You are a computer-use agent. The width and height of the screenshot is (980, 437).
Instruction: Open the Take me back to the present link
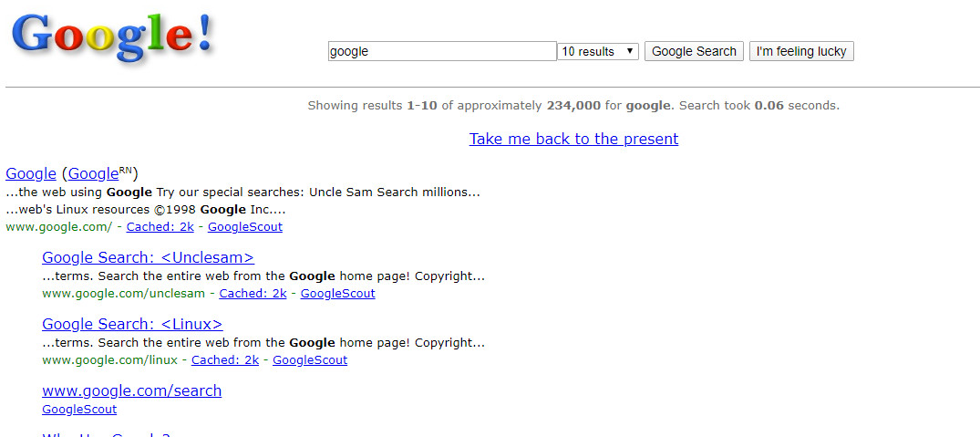point(573,139)
